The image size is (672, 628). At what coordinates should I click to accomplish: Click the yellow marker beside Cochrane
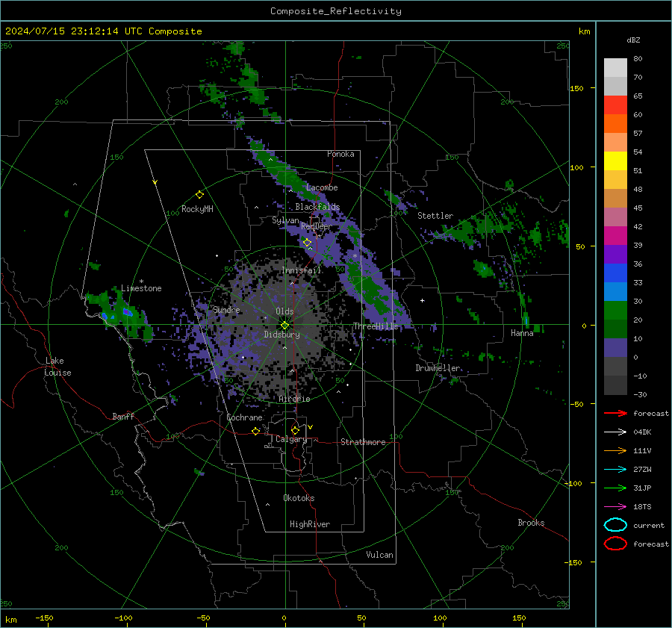point(255,431)
